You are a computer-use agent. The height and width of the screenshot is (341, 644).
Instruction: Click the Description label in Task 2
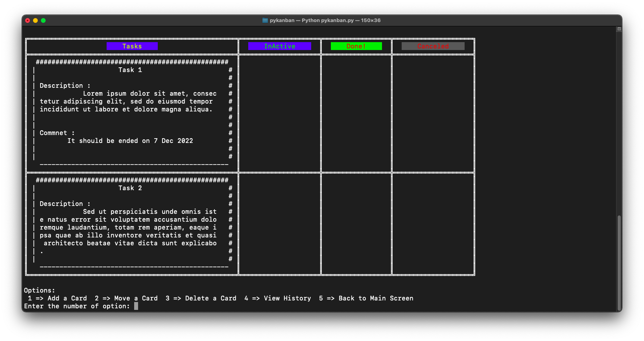(65, 204)
